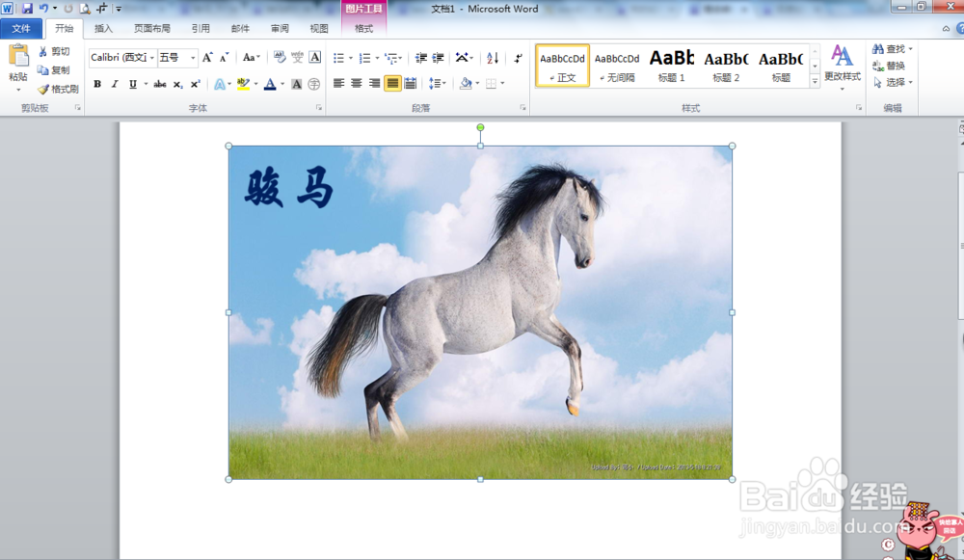The width and height of the screenshot is (964, 560).
Task: Apply the 标题 1 heading style
Action: click(x=672, y=65)
